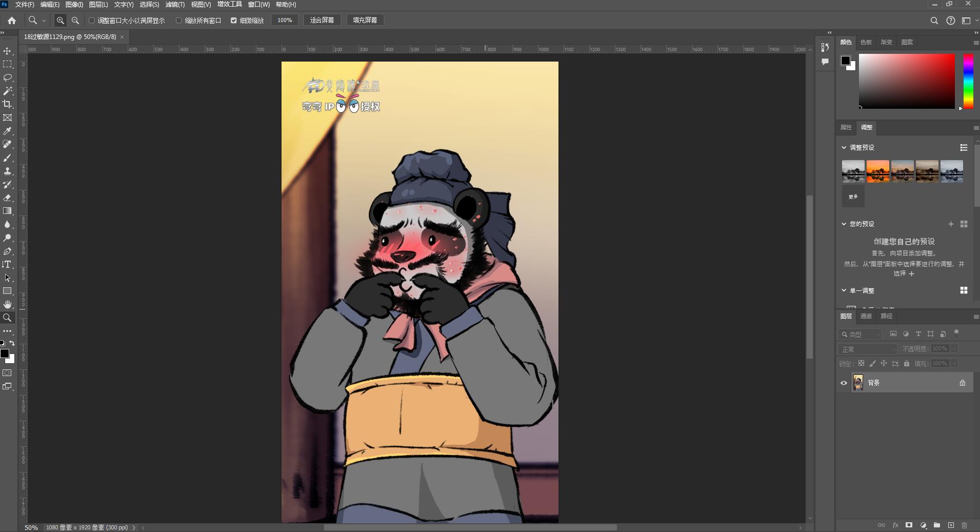Click the 更多 presets button
This screenshot has height=532, width=980.
coord(853,196)
